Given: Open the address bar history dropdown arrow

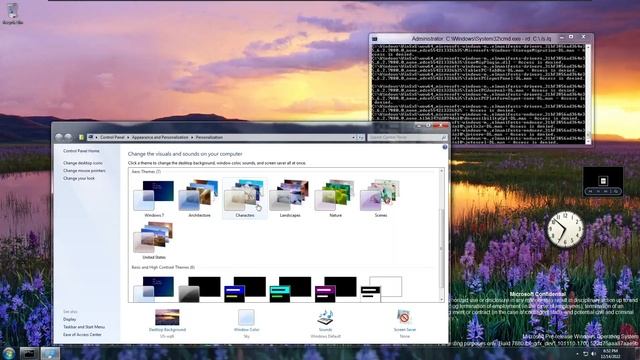Looking at the screenshot, I should [x=353, y=138].
